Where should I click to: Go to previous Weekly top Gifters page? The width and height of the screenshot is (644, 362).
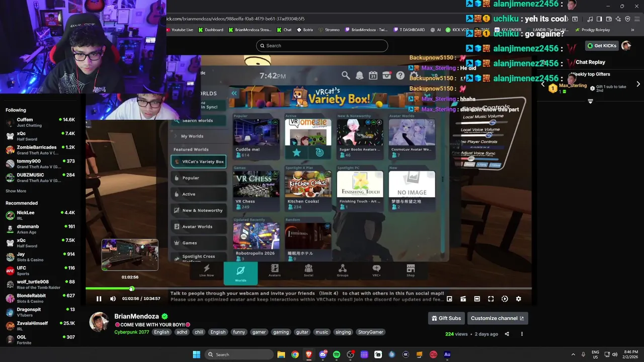[x=543, y=84]
